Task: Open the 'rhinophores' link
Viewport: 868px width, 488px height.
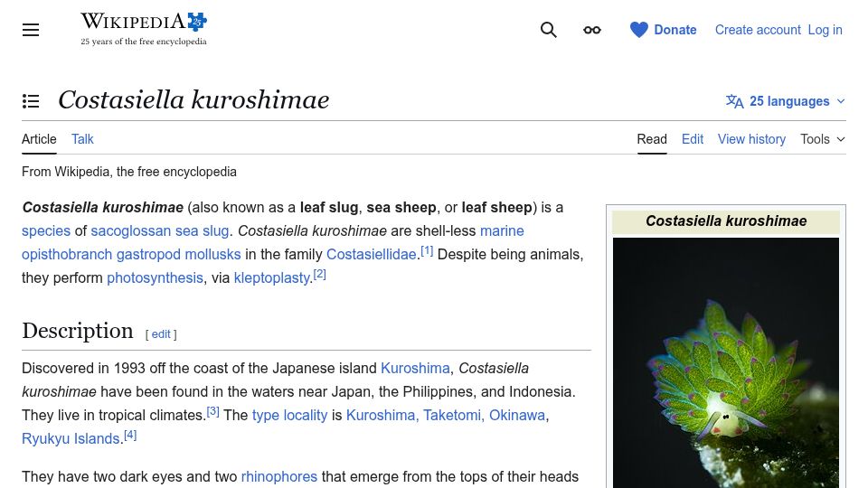Action: tap(279, 477)
